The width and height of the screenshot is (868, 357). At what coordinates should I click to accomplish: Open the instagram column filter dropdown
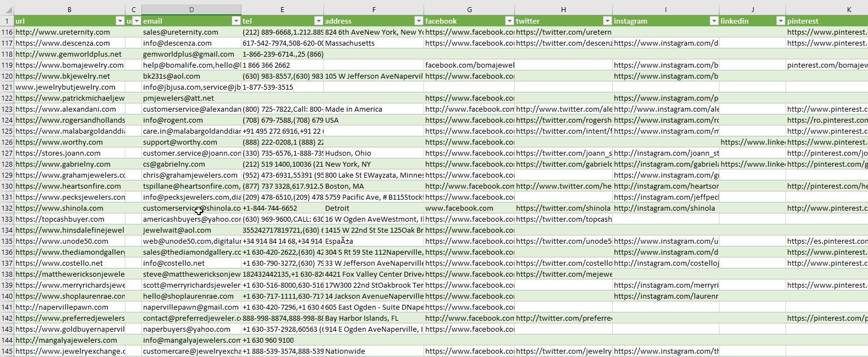coord(714,21)
